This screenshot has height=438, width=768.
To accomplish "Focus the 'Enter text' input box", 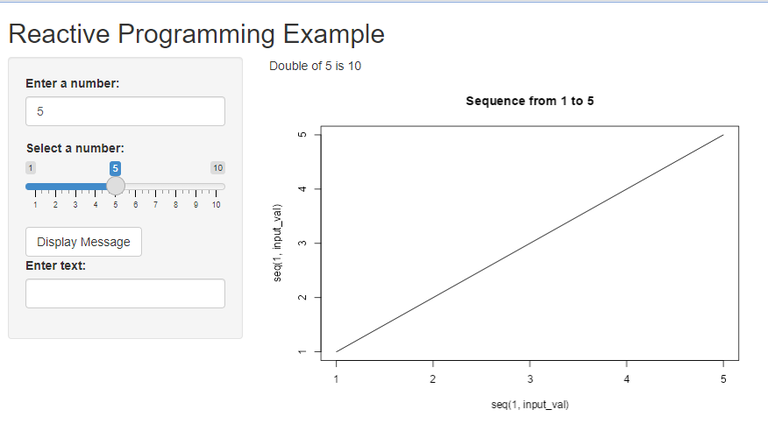I will tap(125, 293).
